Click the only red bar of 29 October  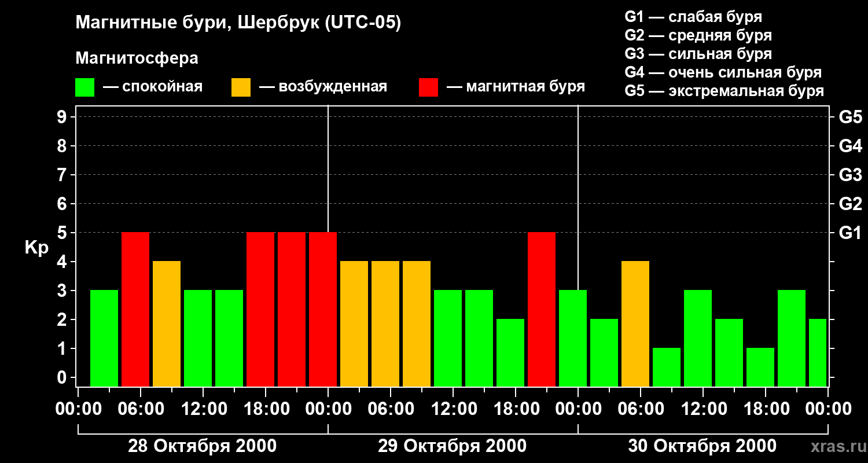click(542, 309)
